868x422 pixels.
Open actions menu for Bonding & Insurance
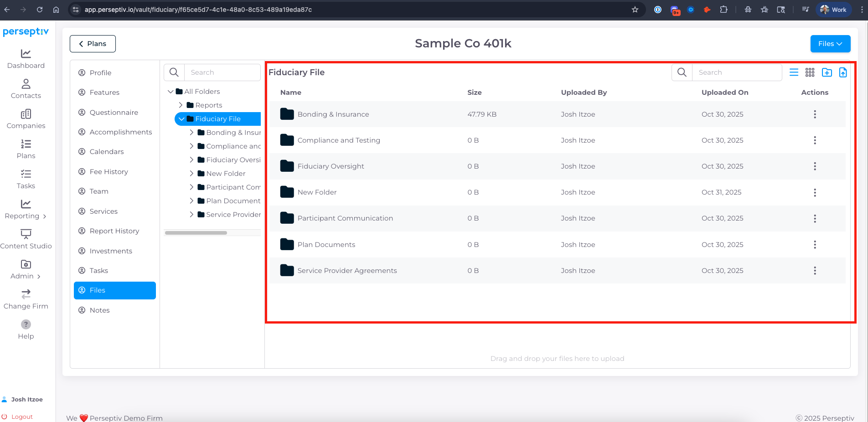point(815,114)
